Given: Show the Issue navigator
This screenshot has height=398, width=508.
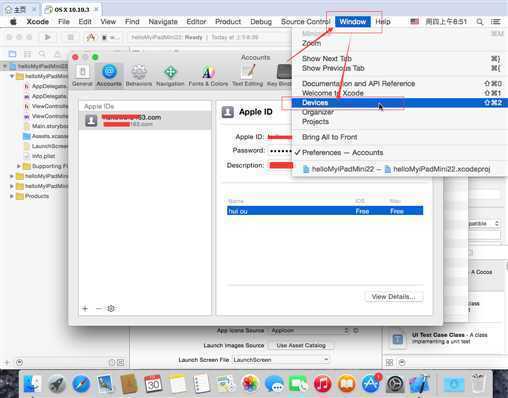Looking at the screenshot, I should [57, 54].
